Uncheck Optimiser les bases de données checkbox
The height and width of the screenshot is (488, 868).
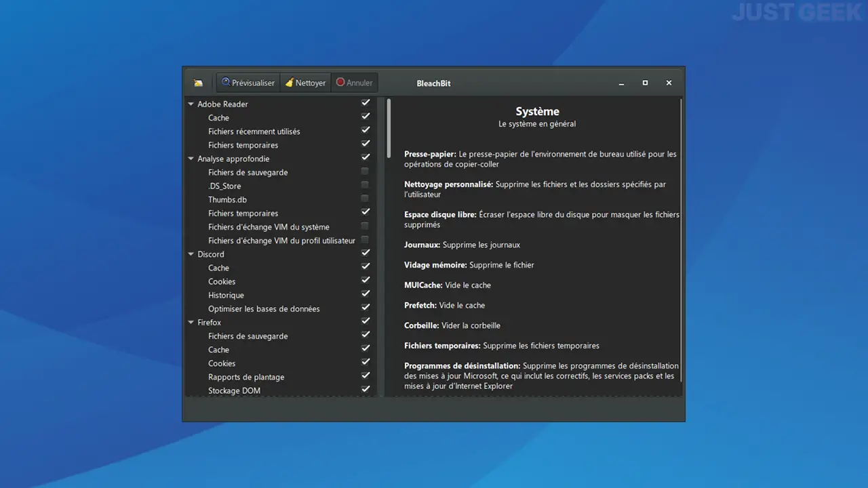(x=366, y=307)
